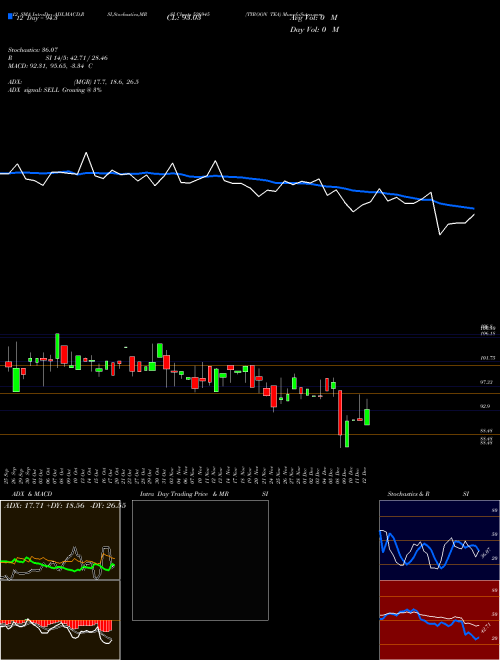Click the 97.22 price axis label
The width and height of the screenshot is (500, 660).
487,382
